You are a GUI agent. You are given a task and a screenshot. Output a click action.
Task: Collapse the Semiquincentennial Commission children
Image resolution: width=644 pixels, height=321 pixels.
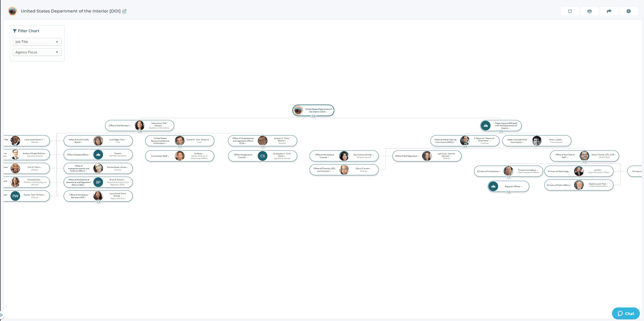(180, 147)
